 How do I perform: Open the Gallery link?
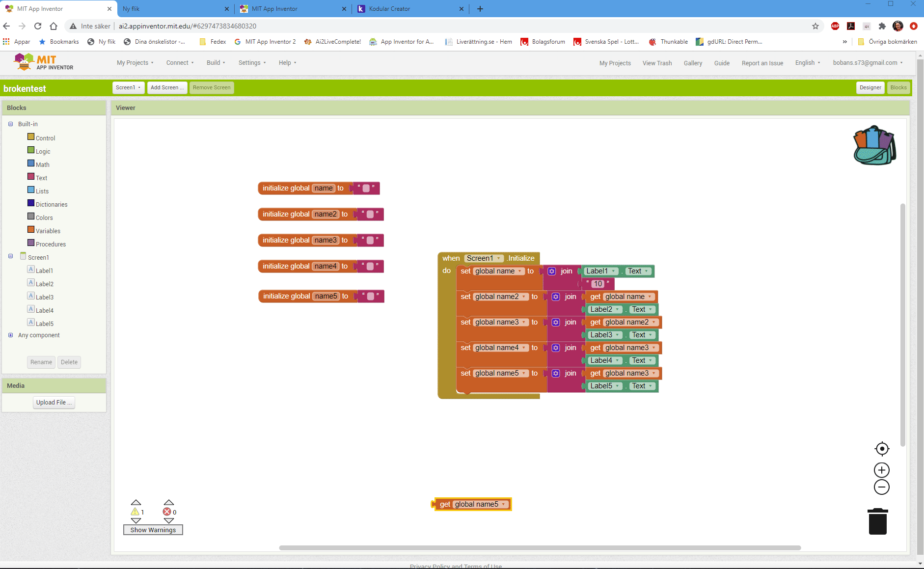(x=693, y=63)
